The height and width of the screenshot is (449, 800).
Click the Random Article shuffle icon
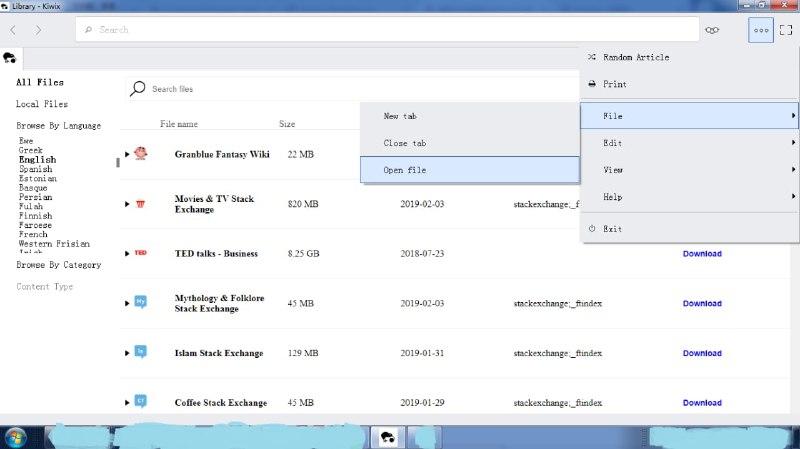592,57
